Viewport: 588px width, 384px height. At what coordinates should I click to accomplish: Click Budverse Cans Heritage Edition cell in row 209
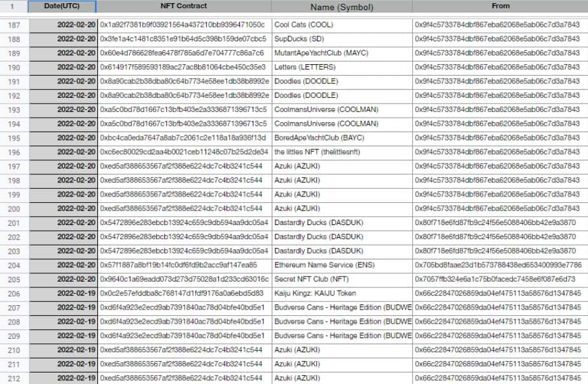(x=342, y=336)
